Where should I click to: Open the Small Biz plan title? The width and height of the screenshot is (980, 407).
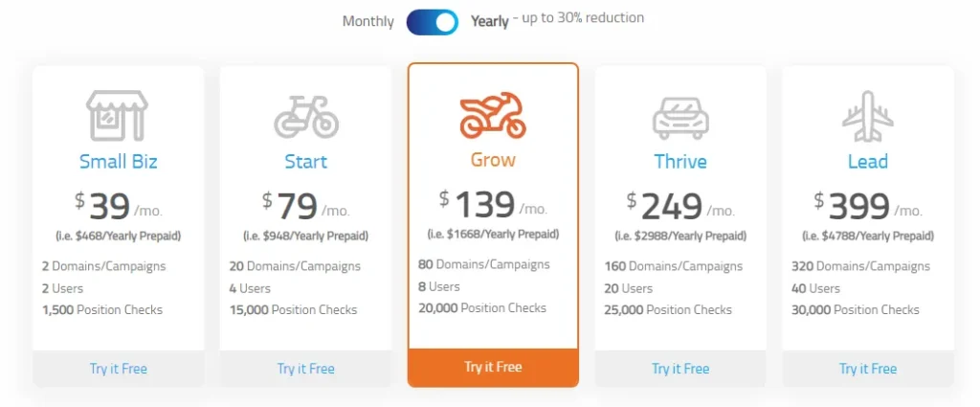pos(118,161)
